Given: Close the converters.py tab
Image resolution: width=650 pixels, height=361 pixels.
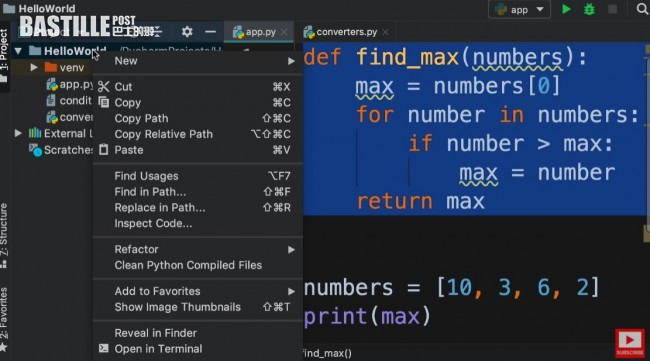Looking at the screenshot, I should point(386,32).
